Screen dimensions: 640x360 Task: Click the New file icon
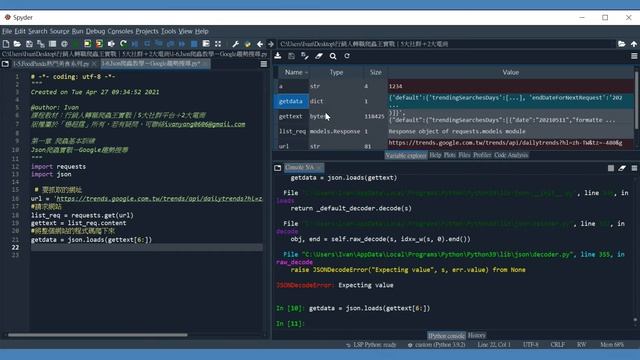coord(6,44)
